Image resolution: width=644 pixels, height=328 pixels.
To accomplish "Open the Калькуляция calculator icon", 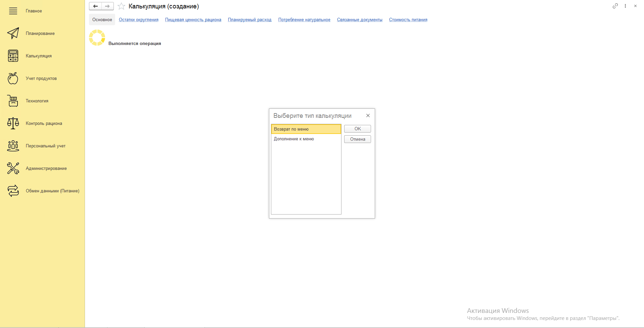I will 13,56.
